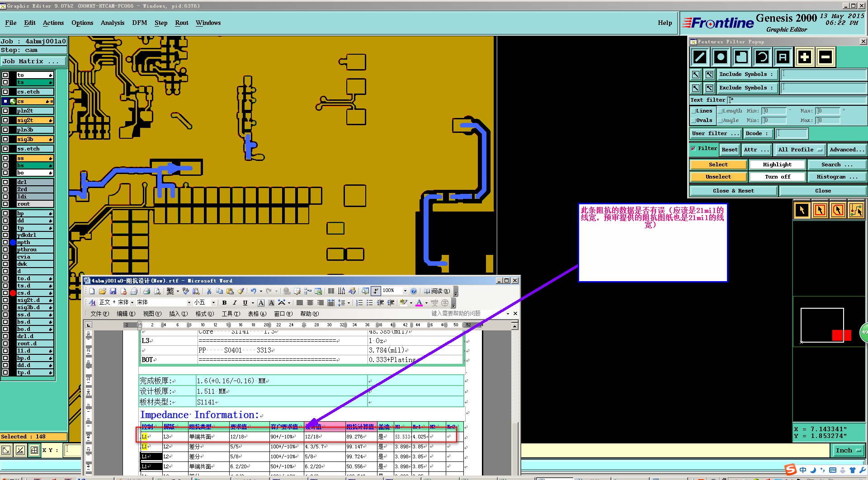This screenshot has width=868, height=480.
Task: Click the Word Save disk toolbar icon
Action: pyautogui.click(x=113, y=291)
